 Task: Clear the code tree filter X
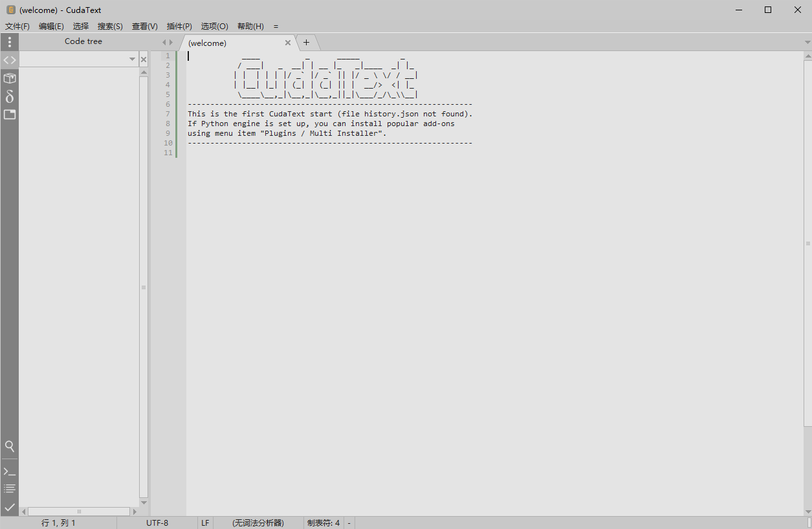pyautogui.click(x=144, y=59)
